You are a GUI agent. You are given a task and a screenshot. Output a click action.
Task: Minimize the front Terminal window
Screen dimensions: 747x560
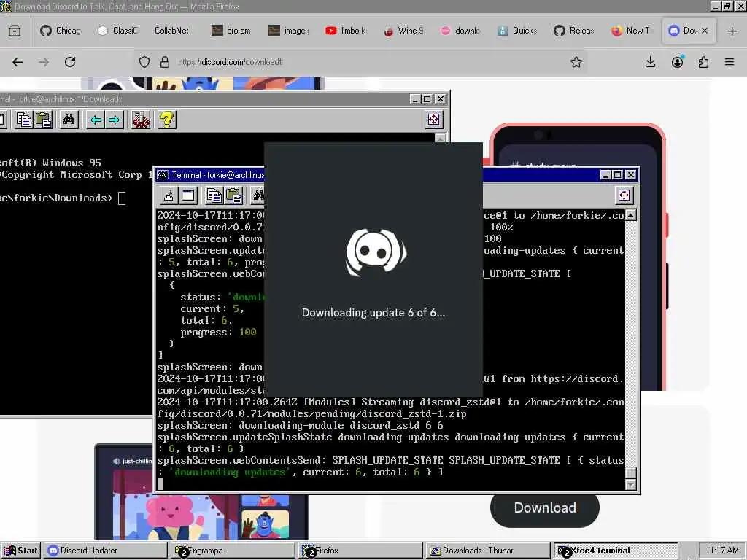(605, 175)
